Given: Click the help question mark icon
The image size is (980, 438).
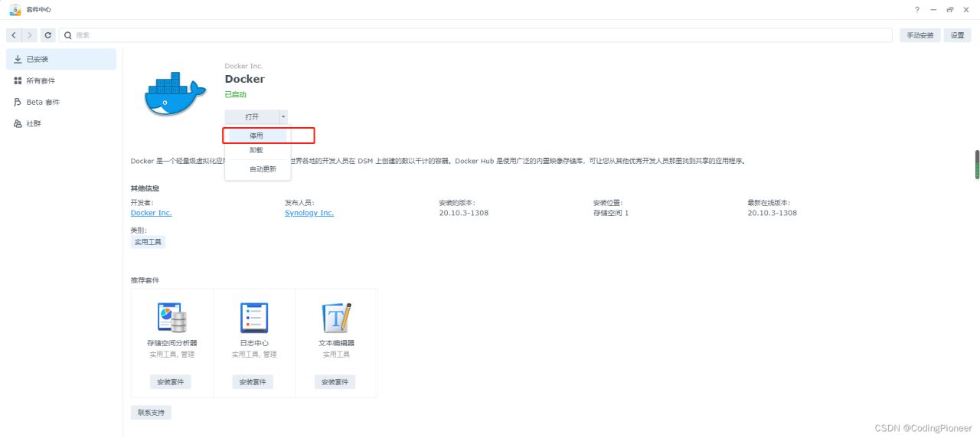Looking at the screenshot, I should click(x=917, y=9).
